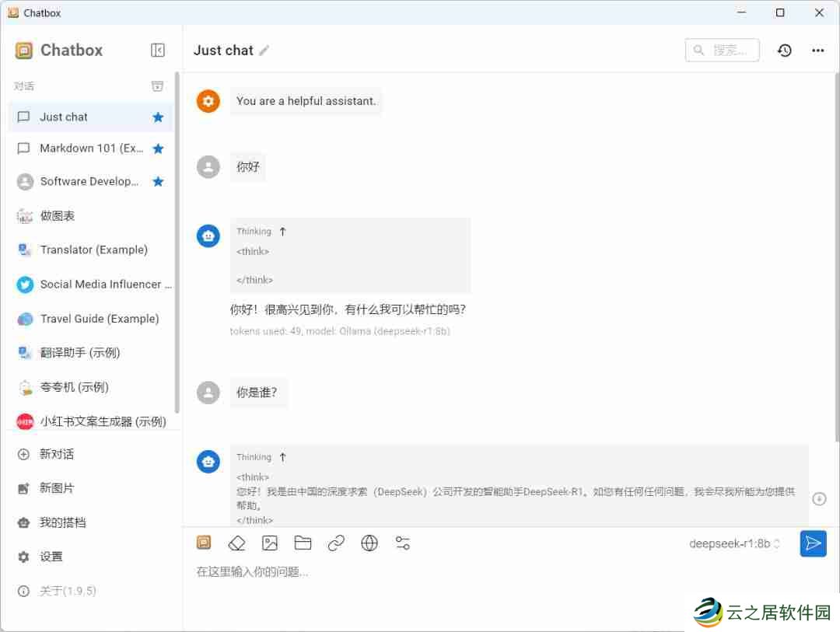
Task: Open message settings with the sliders icon
Action: tap(403, 543)
